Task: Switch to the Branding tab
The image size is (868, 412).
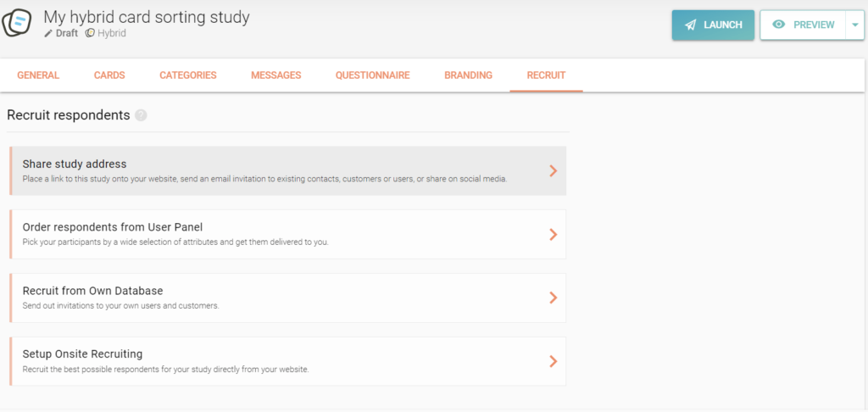Action: pyautogui.click(x=468, y=75)
